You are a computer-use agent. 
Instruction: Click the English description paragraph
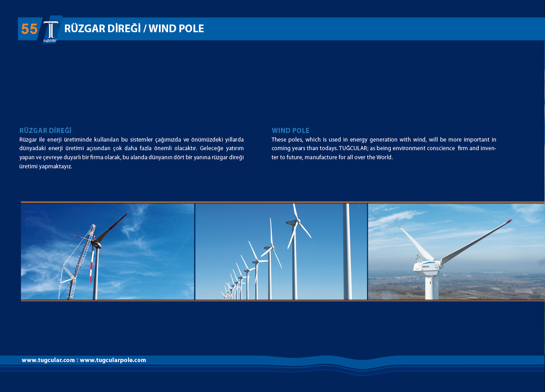[384, 148]
